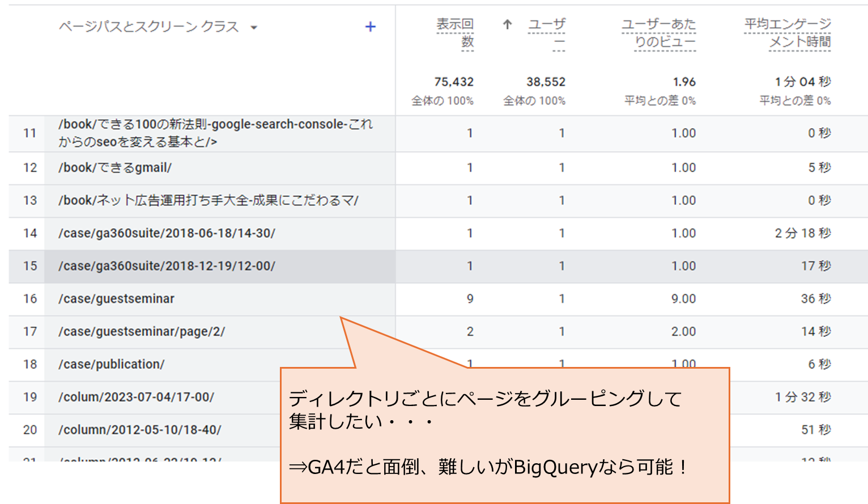Screen dimensions: 868x504
Task: Select row number 14
Action: pos(30,233)
